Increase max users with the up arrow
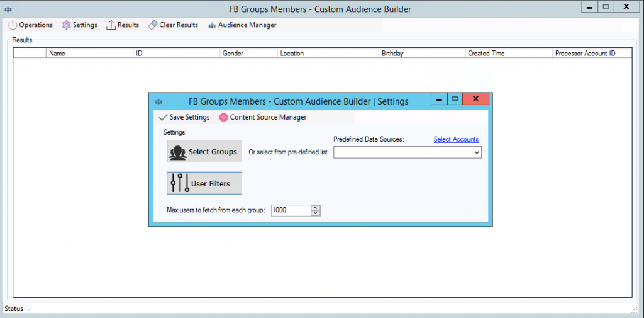644x318 pixels. (316, 208)
